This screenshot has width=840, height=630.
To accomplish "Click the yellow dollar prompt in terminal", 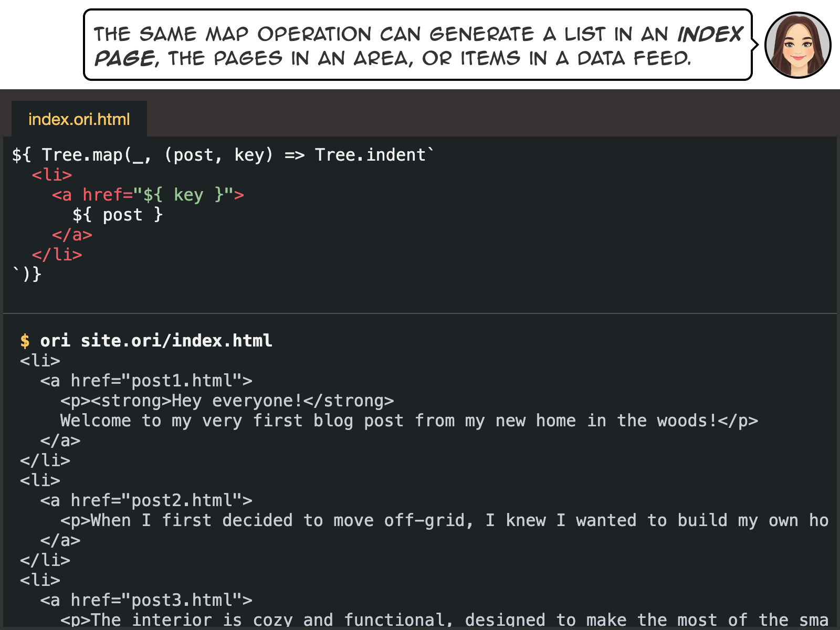I will [x=25, y=341].
